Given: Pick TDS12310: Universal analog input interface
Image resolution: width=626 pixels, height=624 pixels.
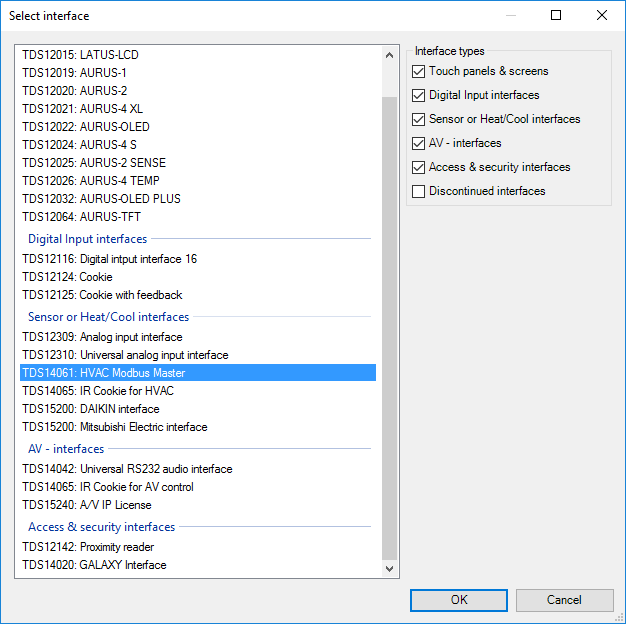Looking at the screenshot, I should 125,355.
